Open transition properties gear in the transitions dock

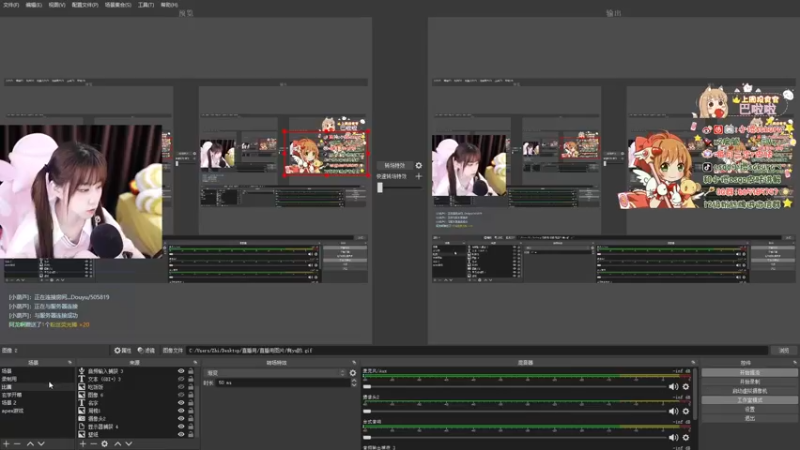353,373
